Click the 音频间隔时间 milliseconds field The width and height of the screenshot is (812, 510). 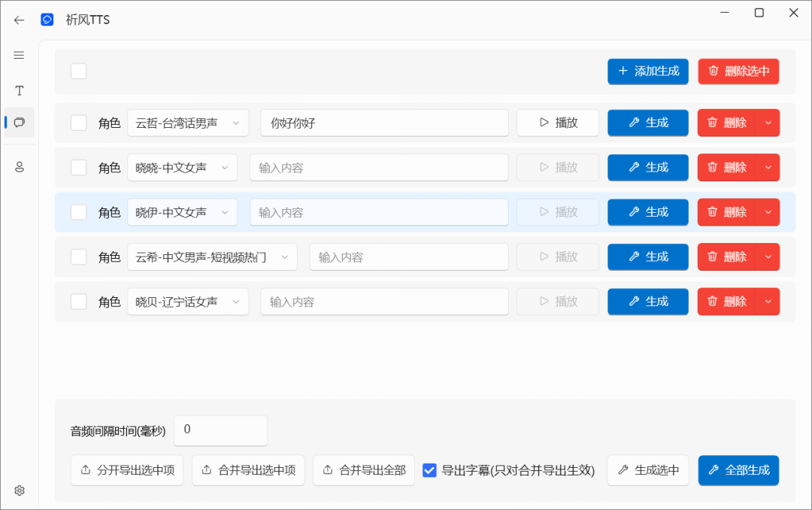220,430
